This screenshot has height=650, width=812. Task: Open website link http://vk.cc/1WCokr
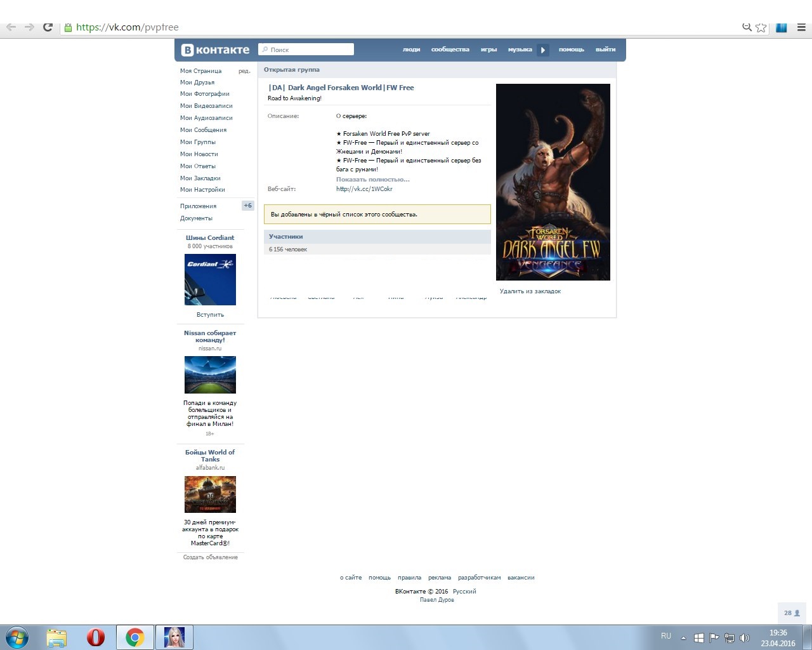[x=364, y=189]
